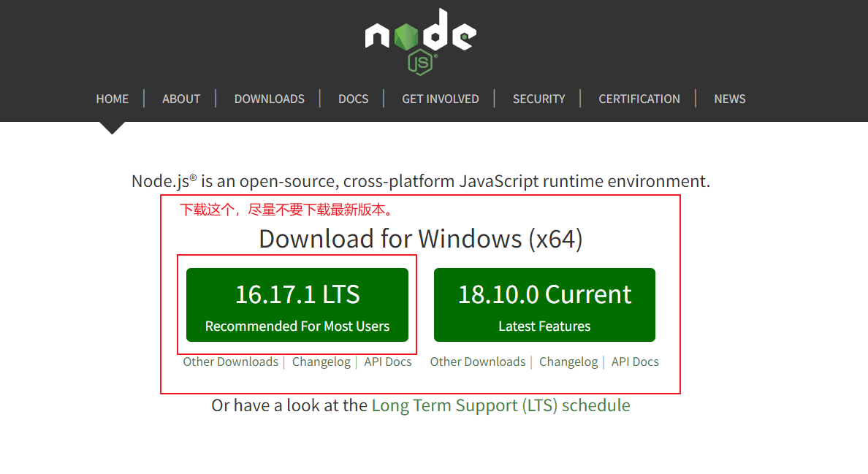Follow the Long Term Support (LTS) schedule link

click(501, 405)
